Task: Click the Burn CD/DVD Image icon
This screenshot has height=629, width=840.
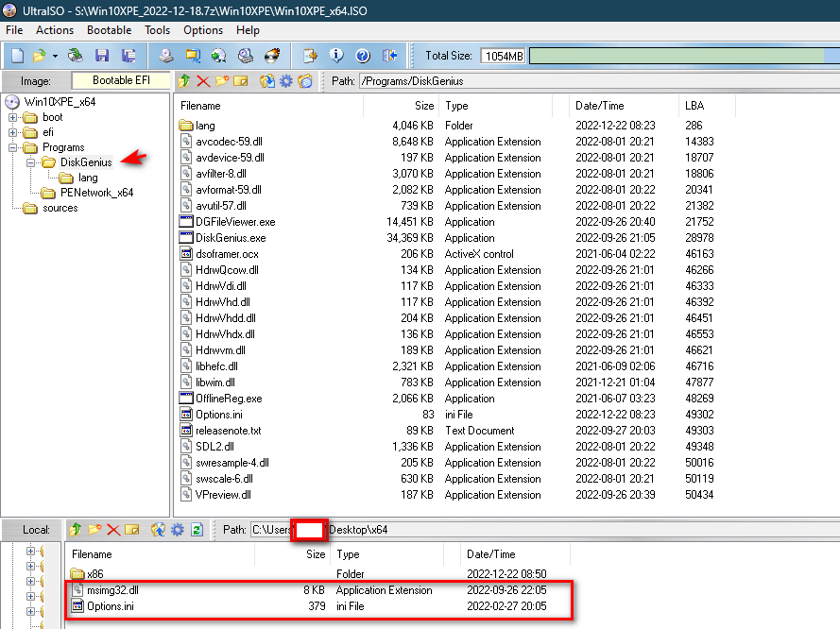Action: click(x=272, y=55)
